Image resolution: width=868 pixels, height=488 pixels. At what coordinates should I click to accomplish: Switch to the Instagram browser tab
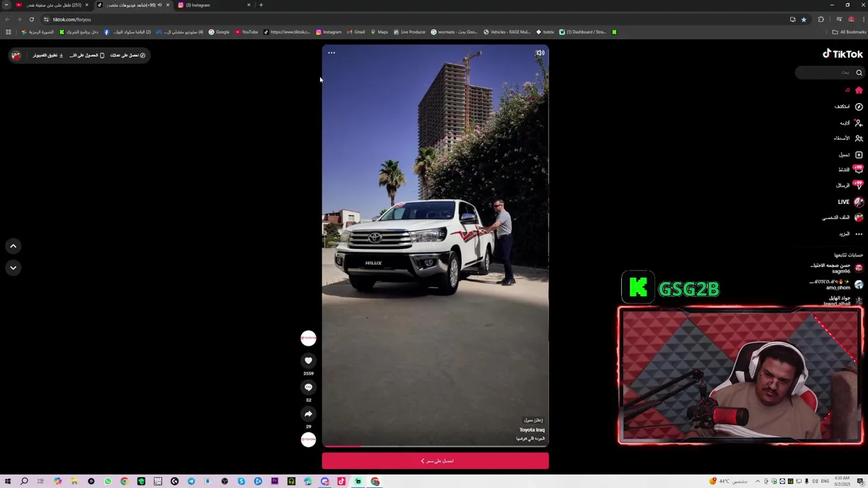214,5
